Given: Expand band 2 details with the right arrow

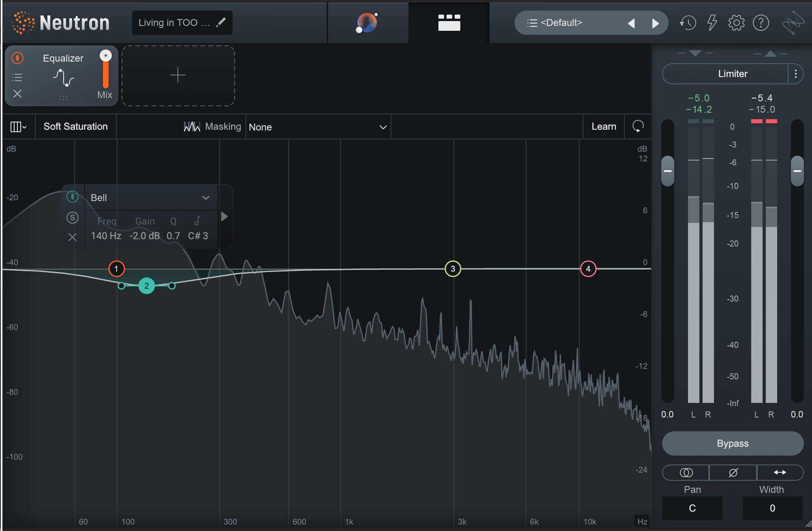Looking at the screenshot, I should pos(224,217).
